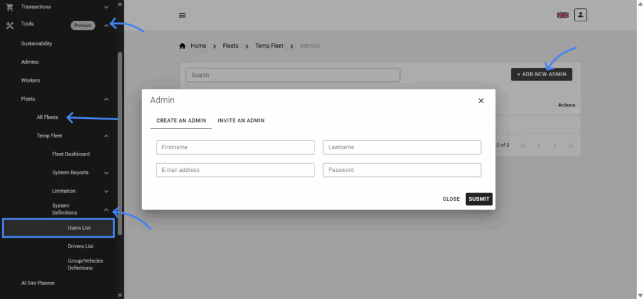Collapse the Tools section chevron
Viewport: 644px width, 299px height.
pos(106,25)
